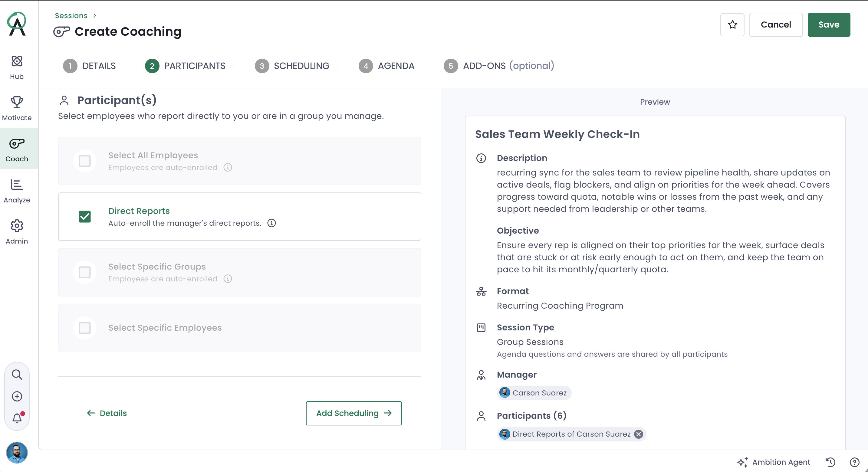This screenshot has height=472, width=868.
Task: Check the Select All Employees checkbox
Action: tap(84, 161)
